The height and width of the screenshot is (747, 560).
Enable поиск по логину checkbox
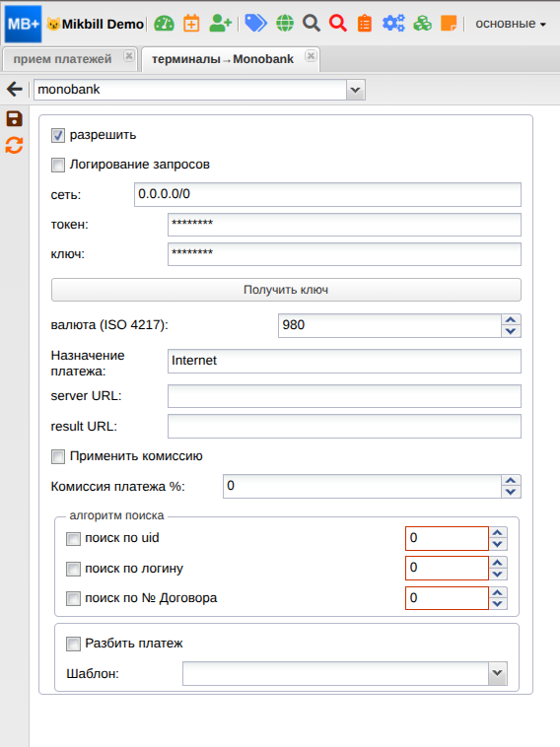(x=73, y=569)
